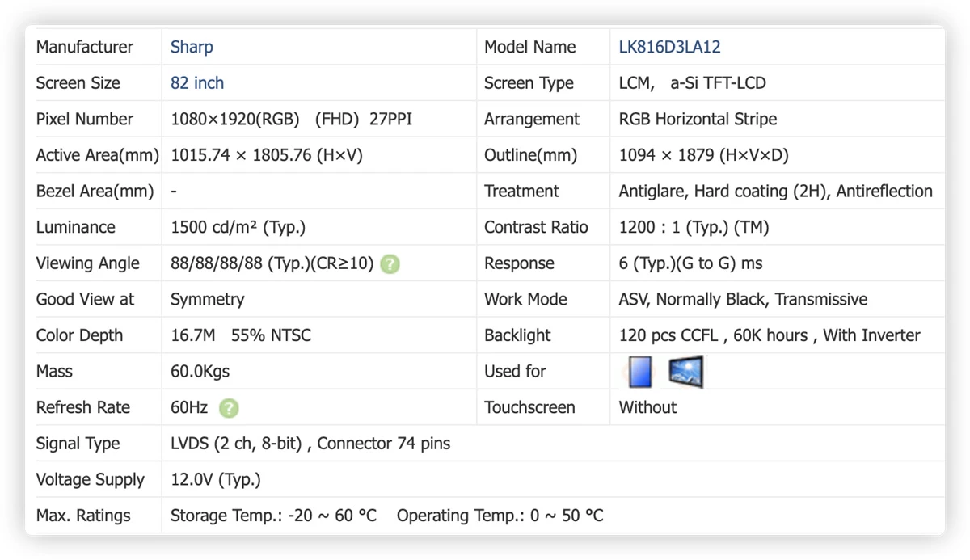Click the 120 pcs CCFL backlight value
Viewport: 970px width, 560px height.
770,335
